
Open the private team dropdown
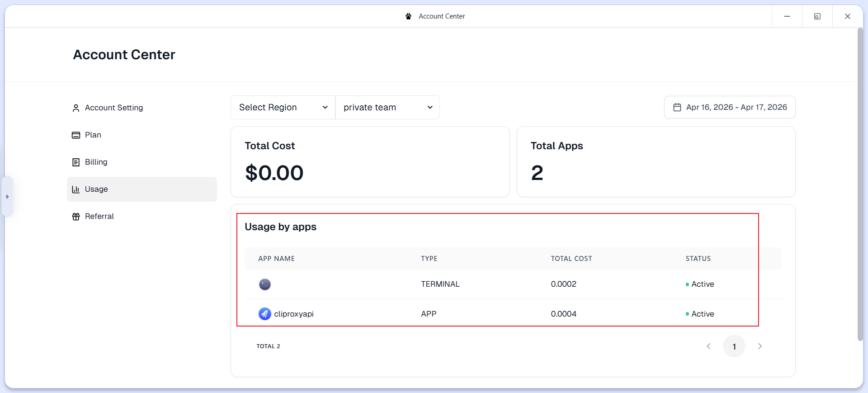387,108
